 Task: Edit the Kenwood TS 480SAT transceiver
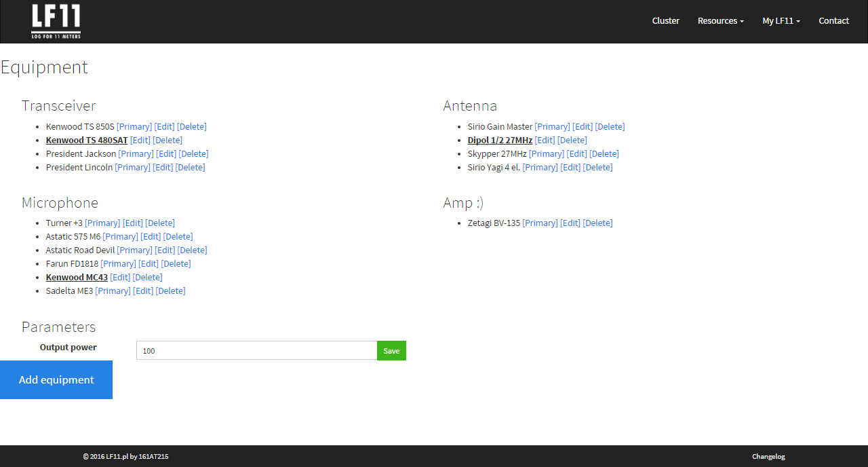[140, 141]
